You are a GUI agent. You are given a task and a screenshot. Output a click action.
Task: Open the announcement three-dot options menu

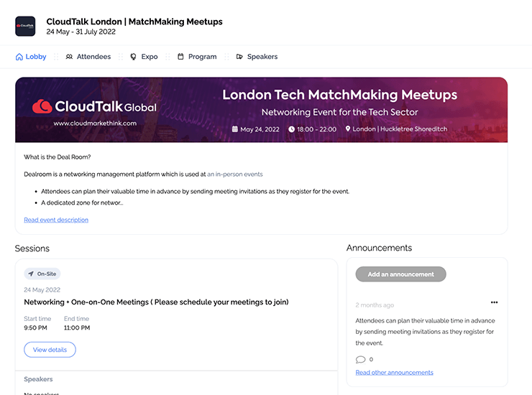pyautogui.click(x=494, y=302)
